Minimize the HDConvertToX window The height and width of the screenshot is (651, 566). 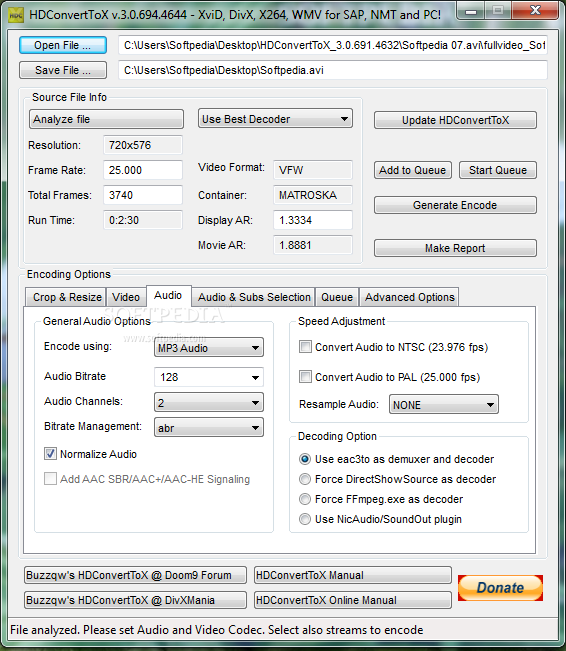click(x=471, y=11)
